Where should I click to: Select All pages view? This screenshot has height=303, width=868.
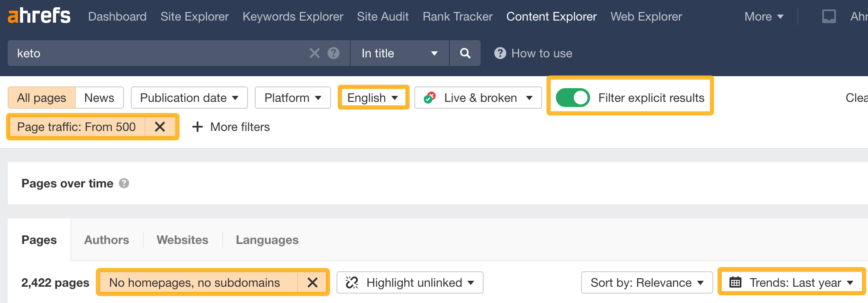coord(41,98)
